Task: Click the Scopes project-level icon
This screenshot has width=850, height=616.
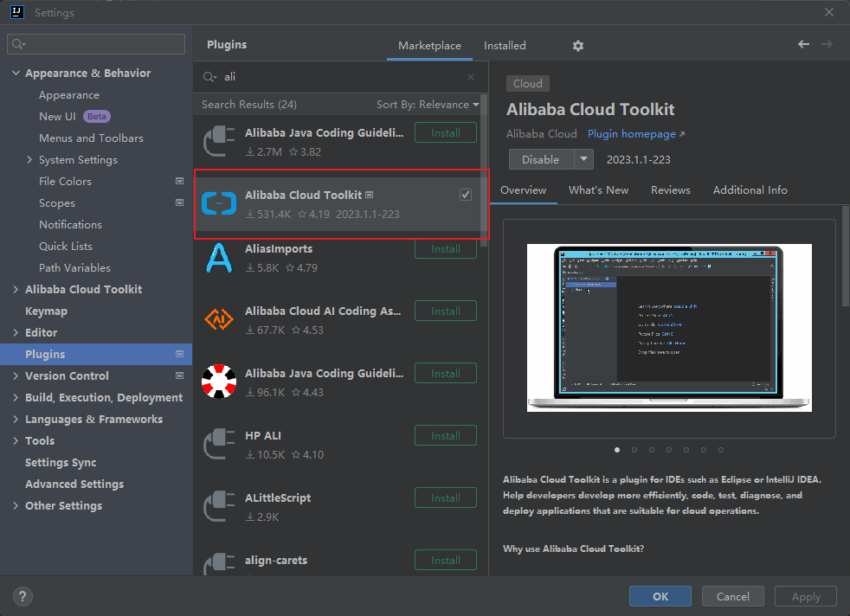Action: [179, 202]
